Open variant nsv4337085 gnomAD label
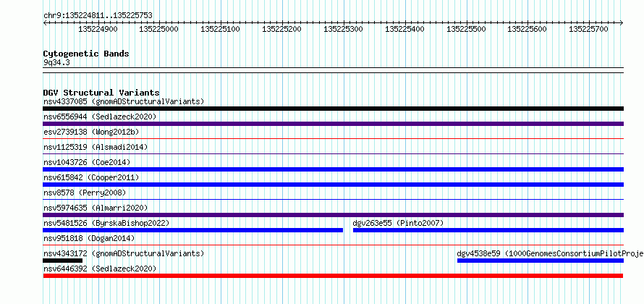The height and width of the screenshot is (304, 644). (124, 101)
